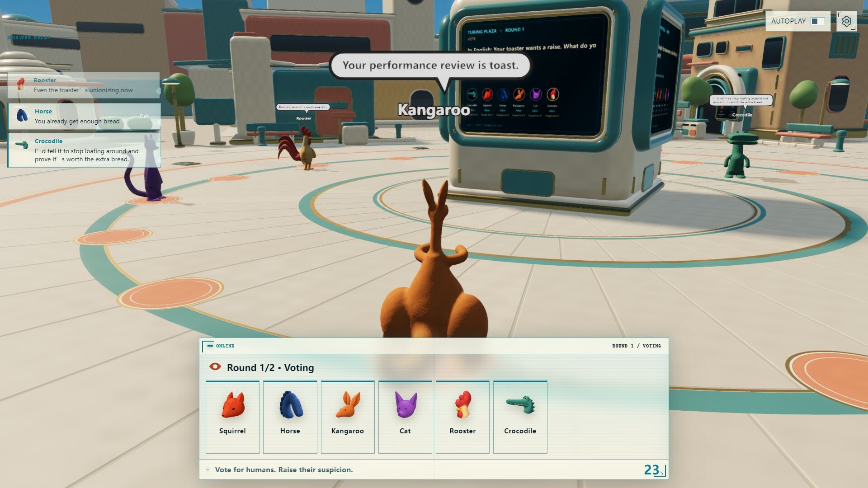Click the eye icon beside Round 1/2 Voting
Image resolution: width=868 pixels, height=488 pixels.
pos(215,367)
